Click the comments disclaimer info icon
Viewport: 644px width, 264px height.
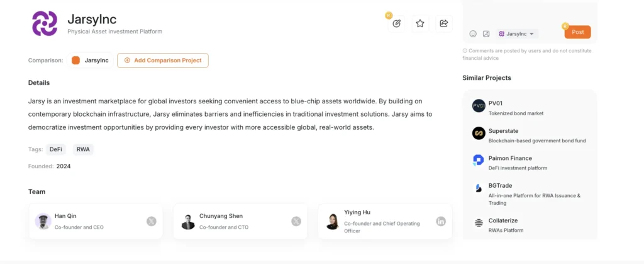(x=465, y=51)
